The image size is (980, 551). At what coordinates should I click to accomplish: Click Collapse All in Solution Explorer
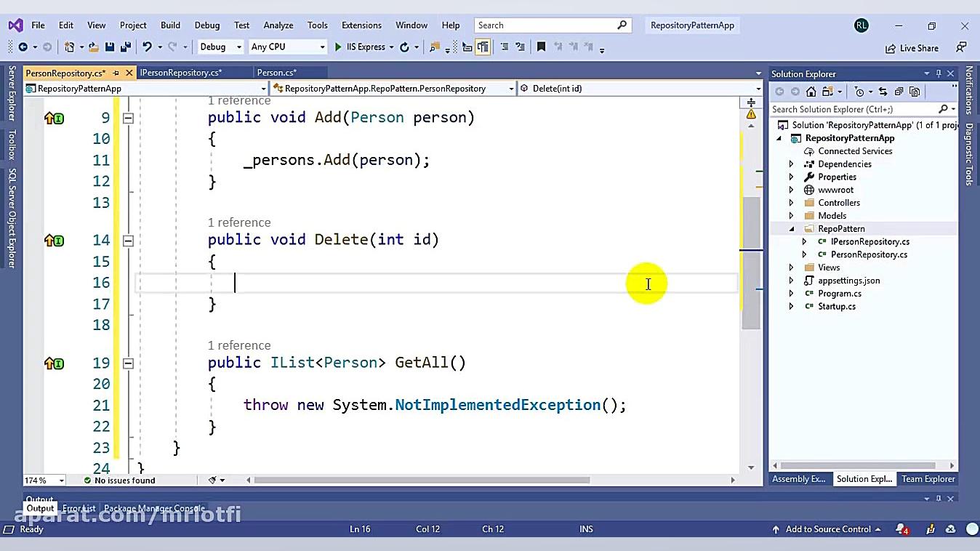pos(899,92)
